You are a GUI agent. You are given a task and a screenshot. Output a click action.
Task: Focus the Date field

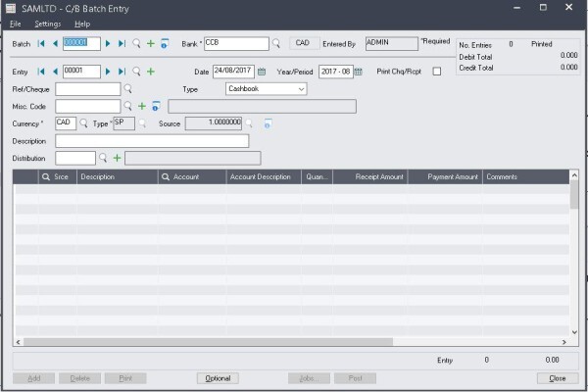point(233,72)
